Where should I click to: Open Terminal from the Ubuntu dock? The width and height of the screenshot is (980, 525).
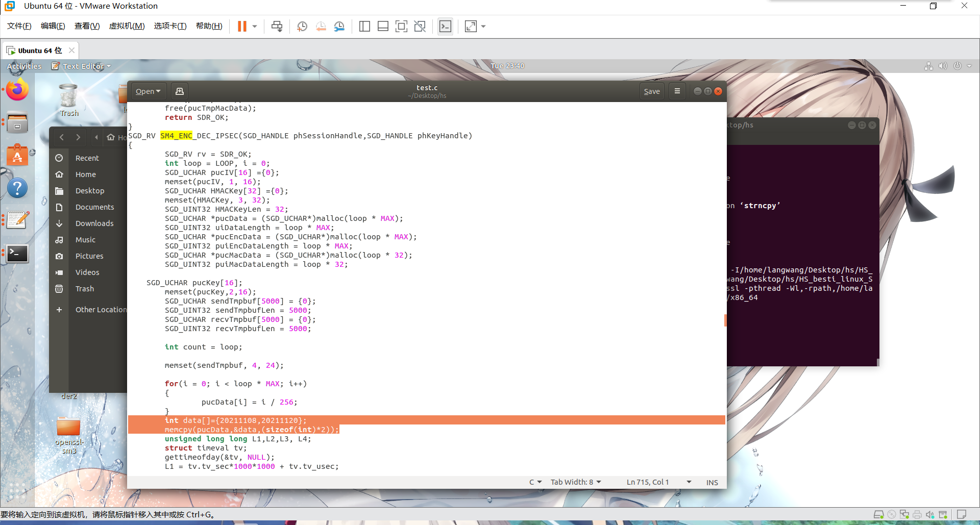[17, 253]
